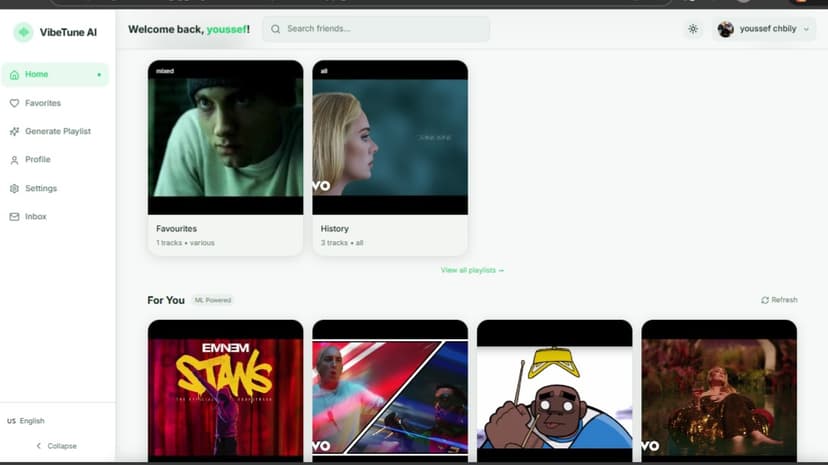Screen dimensions: 828x465
Task: Click the Refresh recommendations button
Action: (x=779, y=300)
